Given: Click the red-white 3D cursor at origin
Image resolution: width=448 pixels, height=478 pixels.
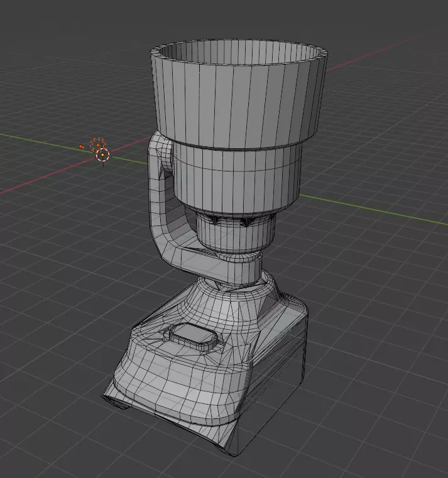Looking at the screenshot, I should 103,155.
